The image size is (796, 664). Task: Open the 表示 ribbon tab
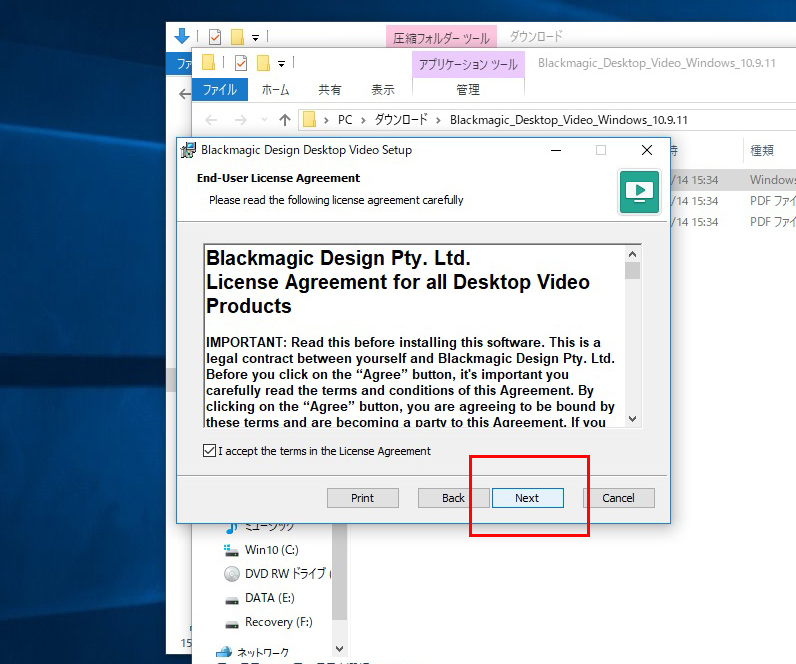point(383,90)
